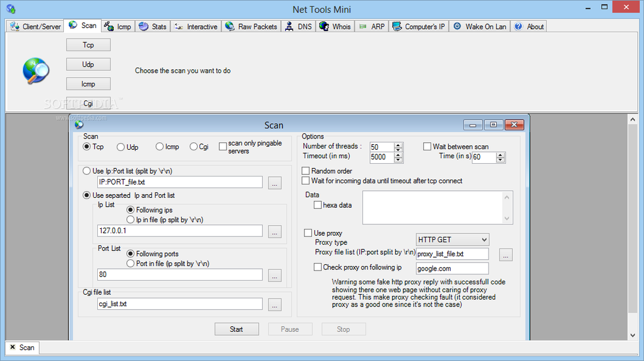This screenshot has height=361, width=644.
Task: Click the Tcp button in top panel
Action: click(x=88, y=45)
